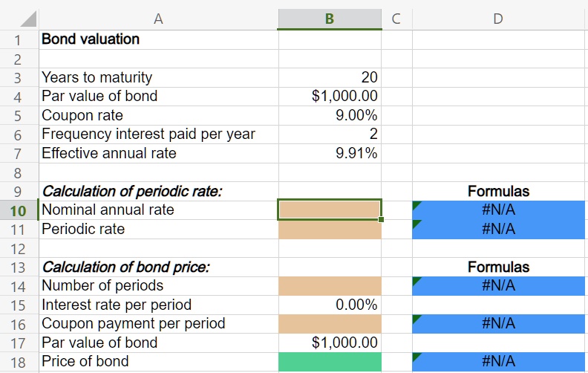Viewport: 588px width, 373px height.
Task: Select column A header
Action: tap(159, 19)
